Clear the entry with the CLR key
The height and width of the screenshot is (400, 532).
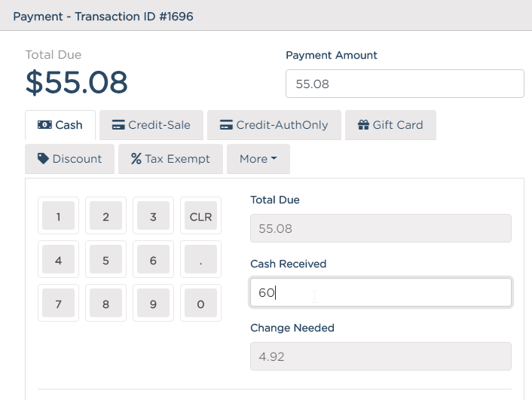click(201, 215)
